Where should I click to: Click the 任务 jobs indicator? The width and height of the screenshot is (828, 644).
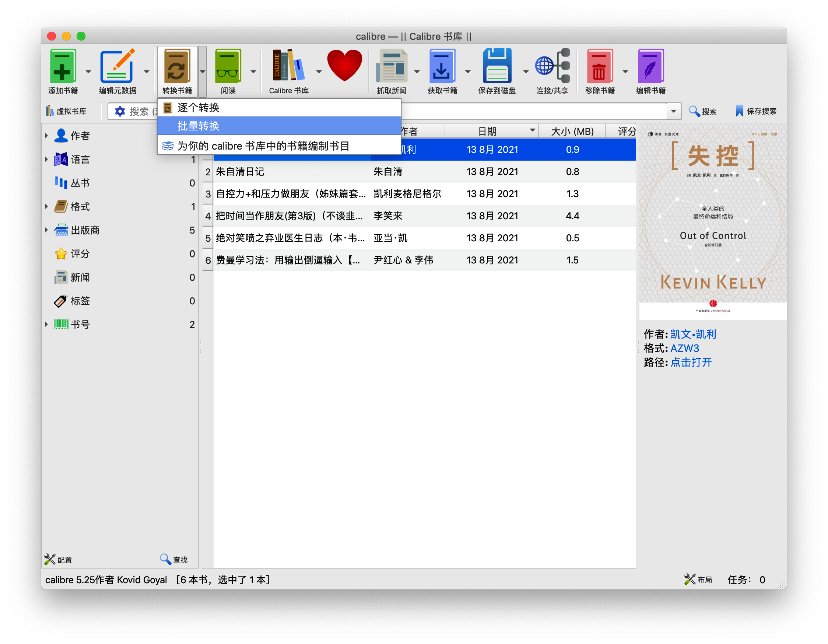[747, 580]
